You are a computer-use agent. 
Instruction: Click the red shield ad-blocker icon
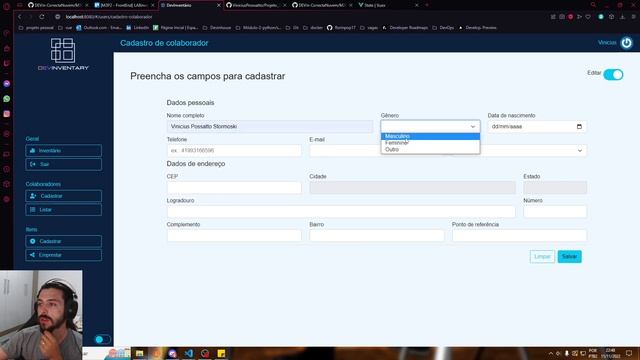coord(570,17)
